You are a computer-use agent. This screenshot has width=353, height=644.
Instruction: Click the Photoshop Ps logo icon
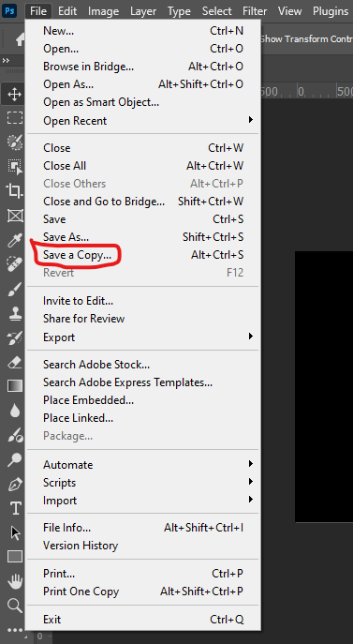[9, 10]
